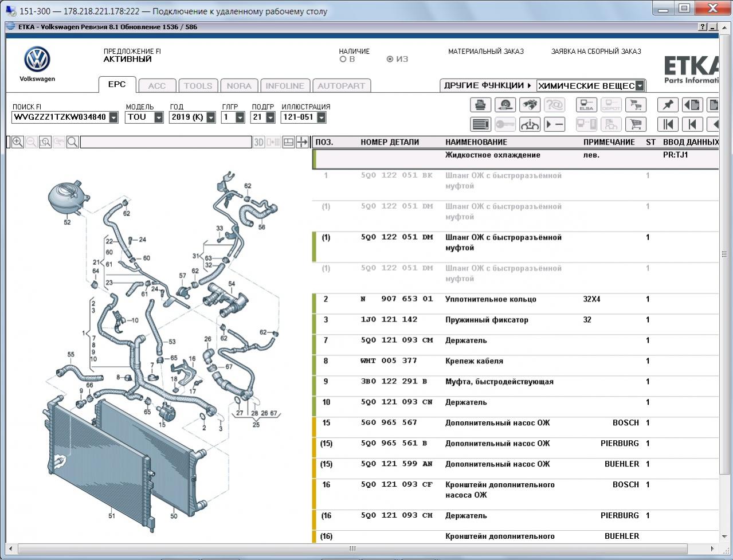
Task: Open the TOOLS tab
Action: (198, 86)
